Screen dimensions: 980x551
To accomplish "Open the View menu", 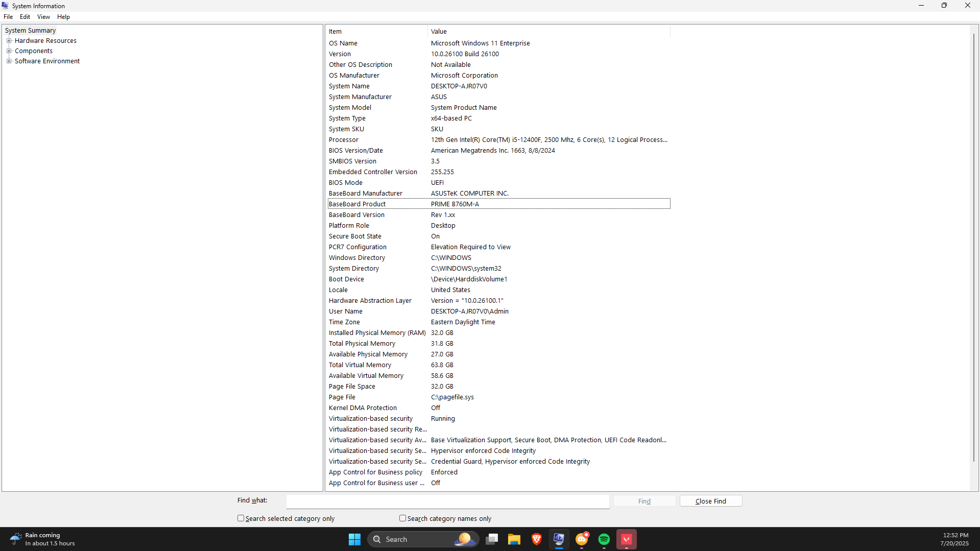I will [43, 17].
